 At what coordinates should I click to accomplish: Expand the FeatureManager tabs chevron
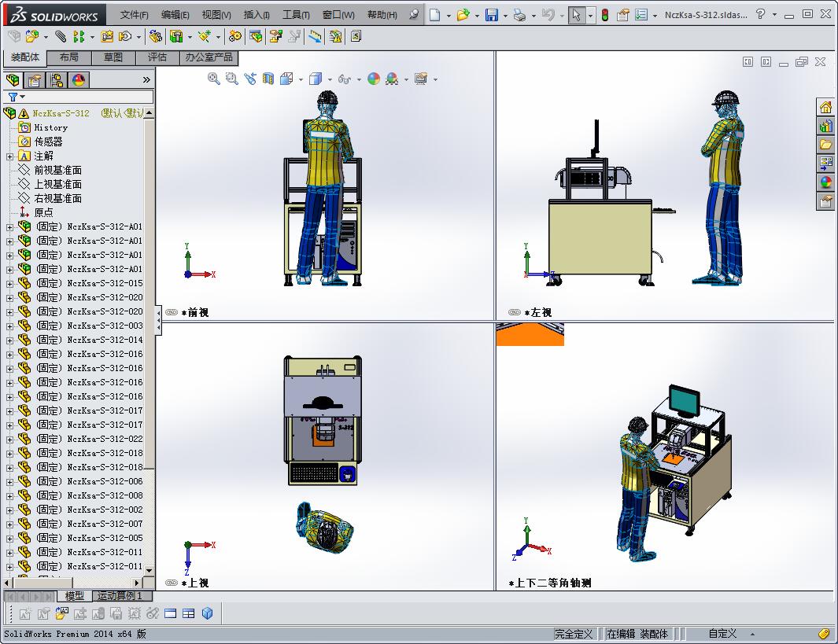tap(146, 80)
